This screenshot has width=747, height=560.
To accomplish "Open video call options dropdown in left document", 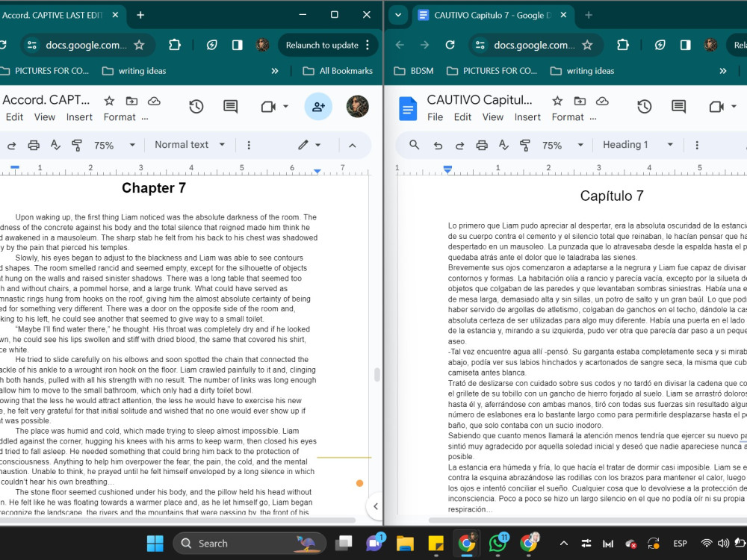I will [x=286, y=107].
